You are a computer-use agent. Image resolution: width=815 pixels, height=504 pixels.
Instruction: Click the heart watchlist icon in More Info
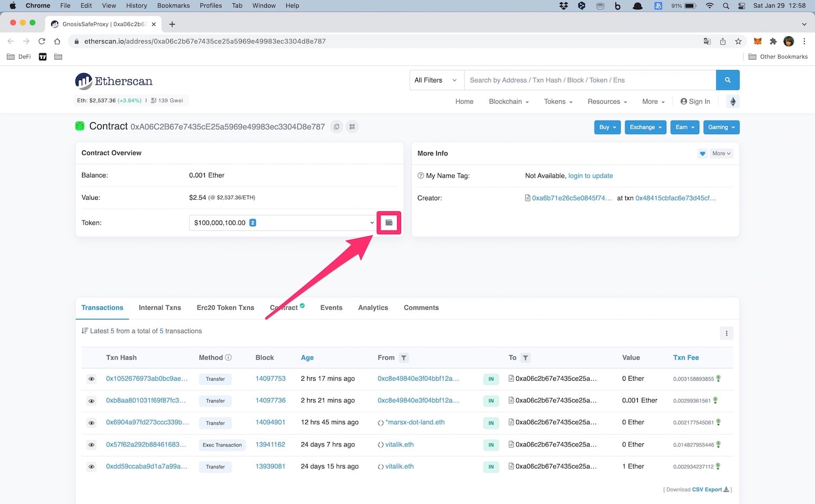703,154
